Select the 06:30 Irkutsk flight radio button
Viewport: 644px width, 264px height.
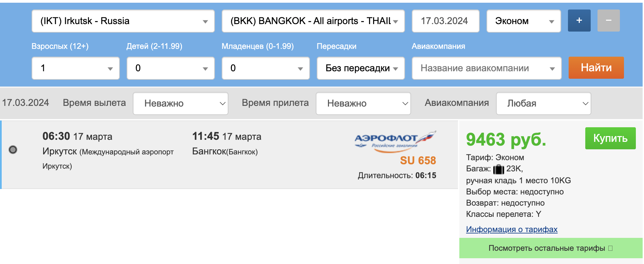click(13, 150)
